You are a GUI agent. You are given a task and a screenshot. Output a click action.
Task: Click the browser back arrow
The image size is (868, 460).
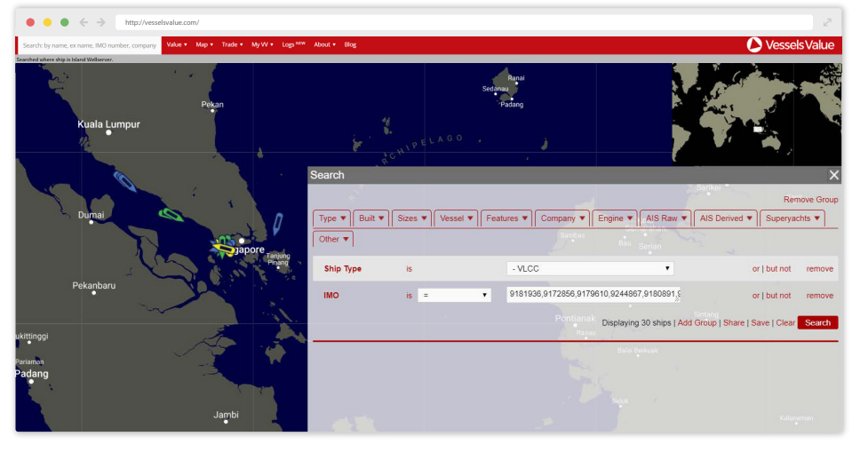[x=84, y=22]
